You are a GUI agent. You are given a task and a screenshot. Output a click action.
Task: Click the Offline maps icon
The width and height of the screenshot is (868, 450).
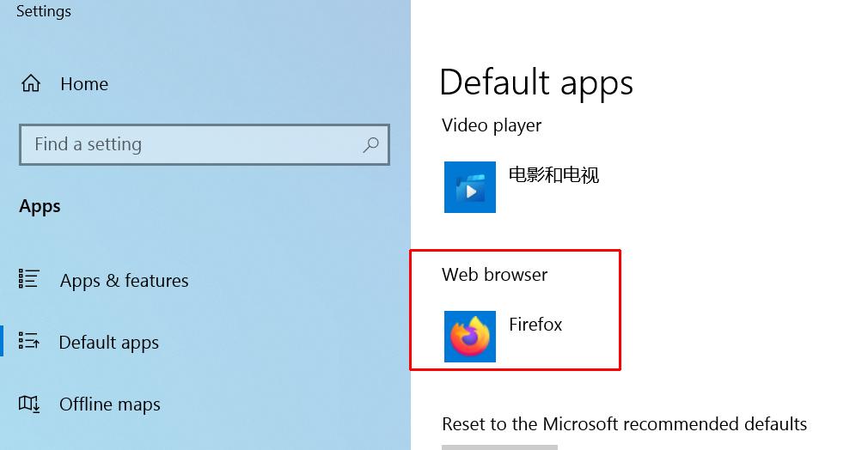(x=28, y=404)
